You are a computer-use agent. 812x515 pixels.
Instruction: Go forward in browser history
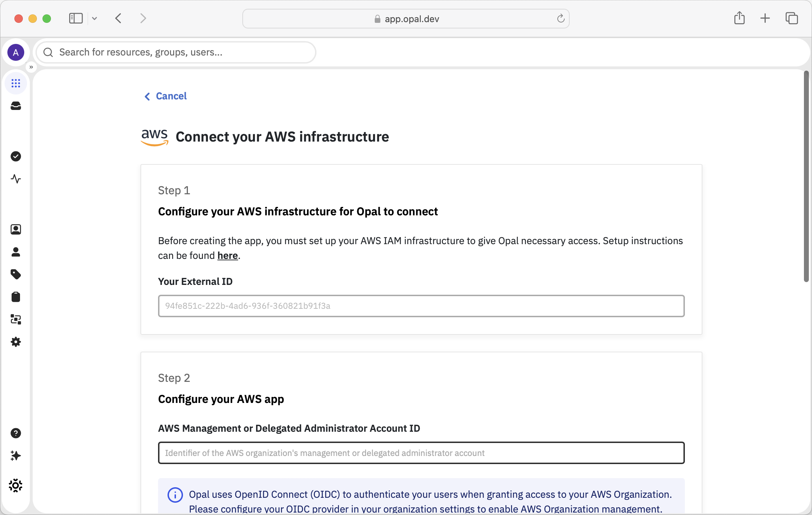tap(143, 18)
